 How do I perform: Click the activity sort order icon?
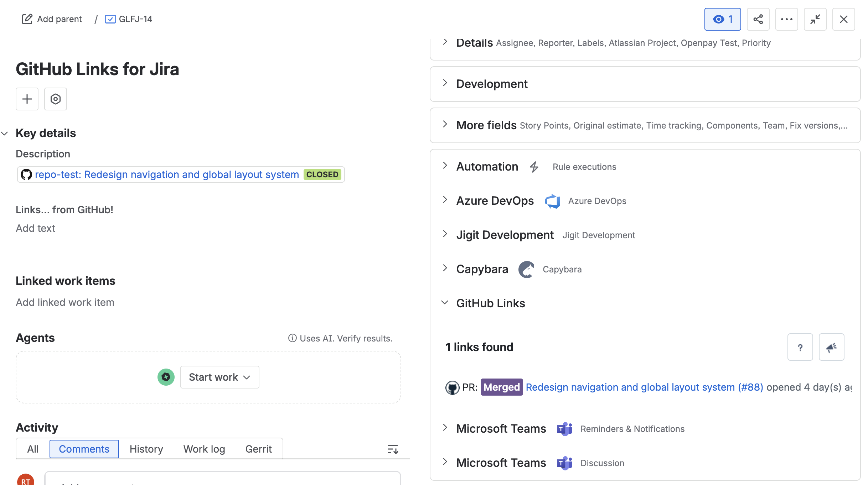coord(393,449)
